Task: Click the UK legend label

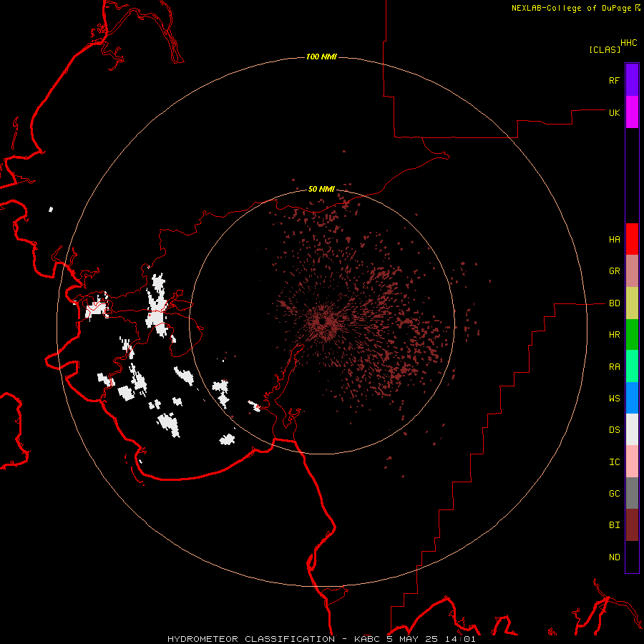Action: coord(614,112)
